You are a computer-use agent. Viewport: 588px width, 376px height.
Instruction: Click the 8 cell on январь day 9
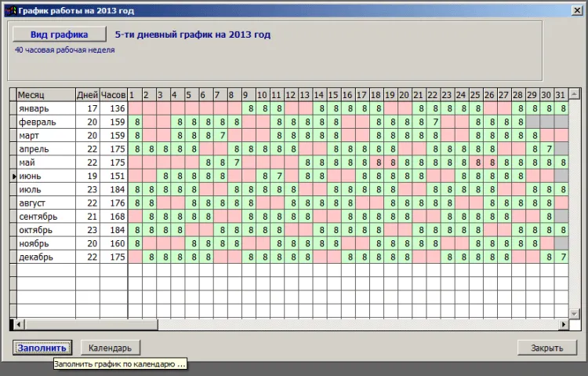(249, 108)
